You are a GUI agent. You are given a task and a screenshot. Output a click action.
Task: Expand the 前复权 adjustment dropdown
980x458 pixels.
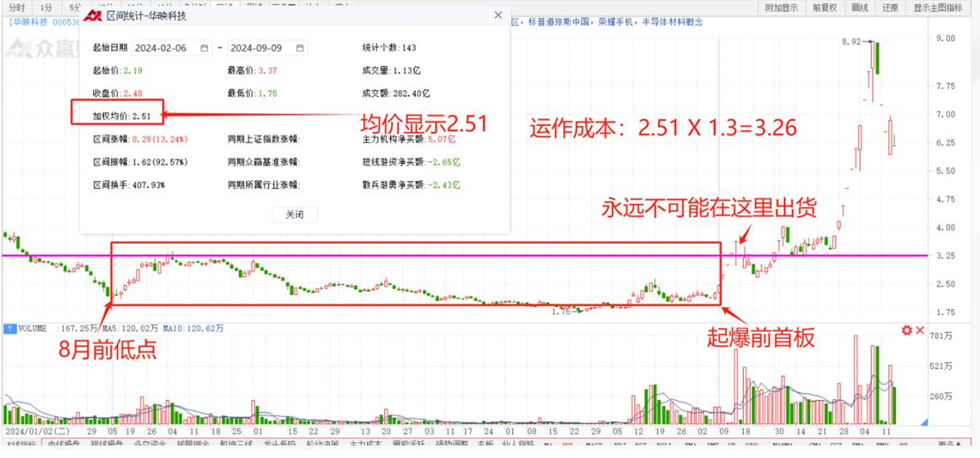(x=824, y=8)
